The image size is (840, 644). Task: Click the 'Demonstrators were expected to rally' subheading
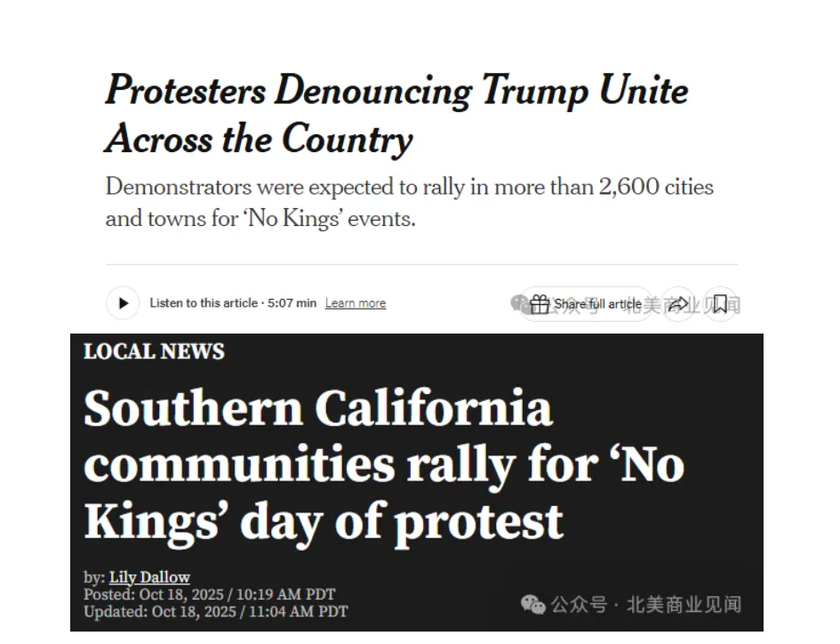(409, 203)
